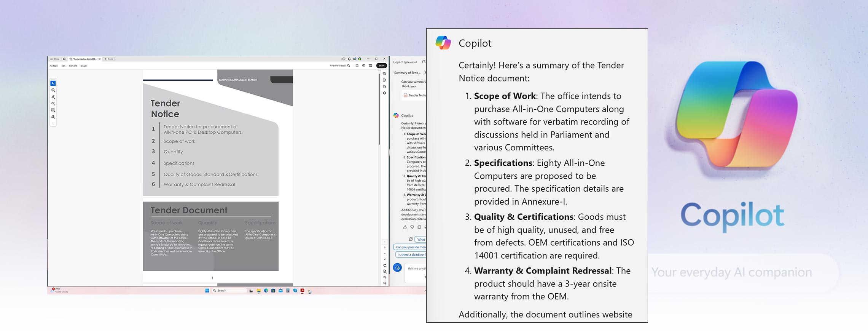Click the taskbar Search box
This screenshot has width=868, height=331.
(x=229, y=291)
